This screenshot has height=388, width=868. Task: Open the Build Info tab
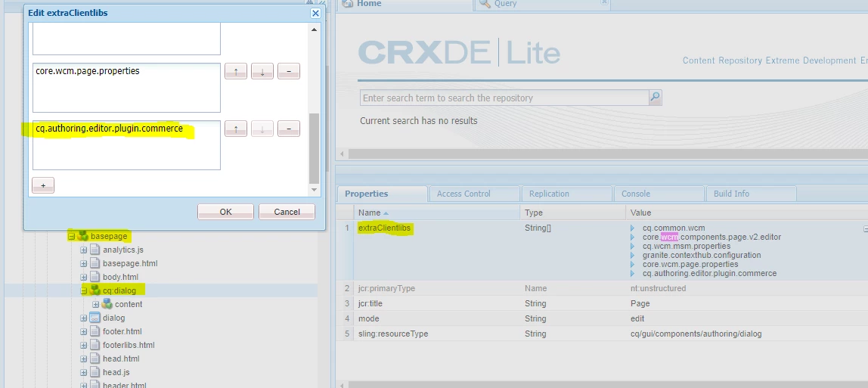click(752, 194)
